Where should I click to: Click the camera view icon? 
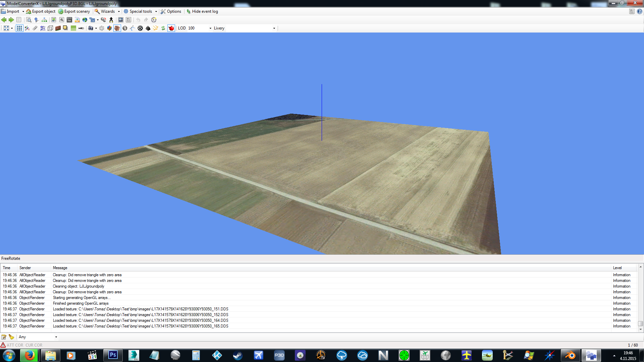point(91,28)
